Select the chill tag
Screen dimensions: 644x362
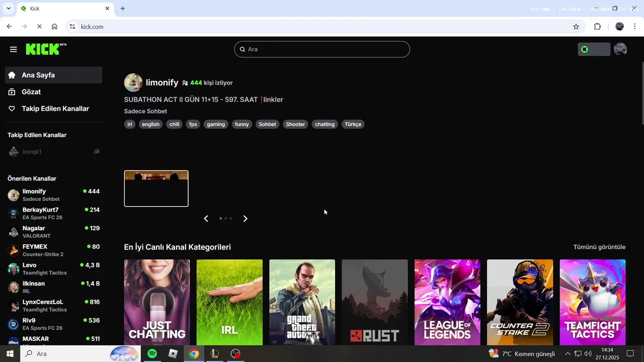(174, 124)
